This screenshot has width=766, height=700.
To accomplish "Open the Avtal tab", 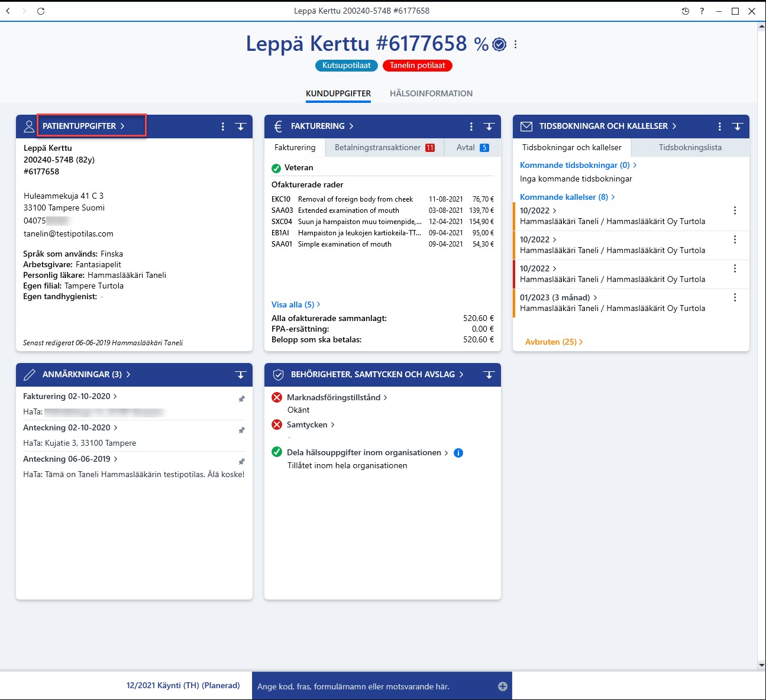I will 473,147.
